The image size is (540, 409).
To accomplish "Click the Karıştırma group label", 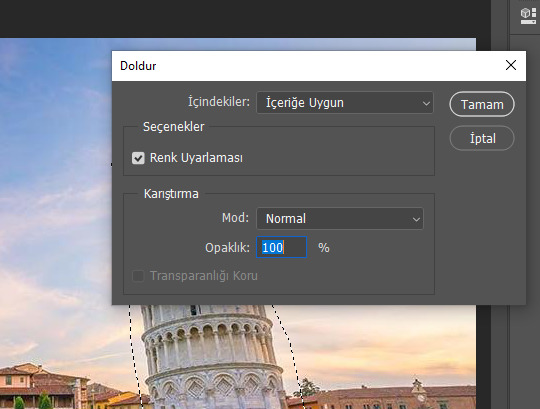I will point(171,194).
